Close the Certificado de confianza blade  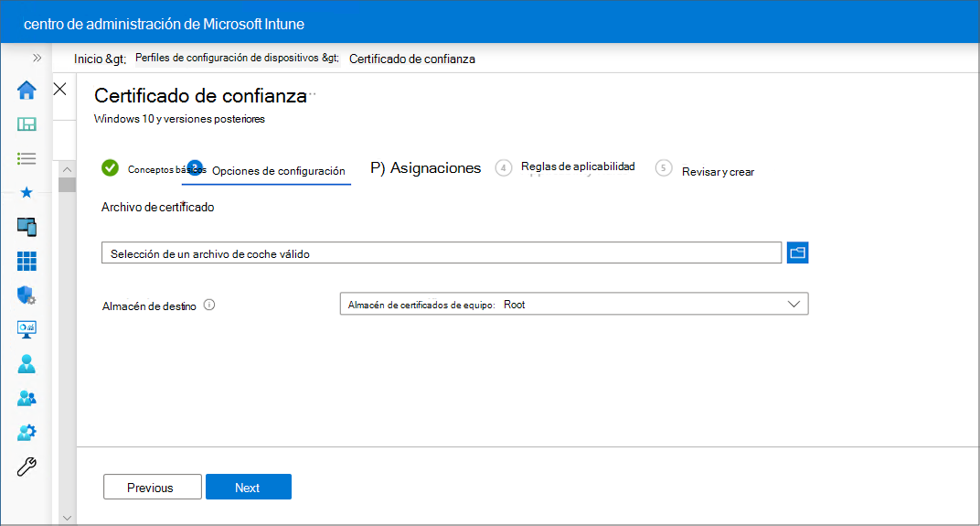point(60,89)
